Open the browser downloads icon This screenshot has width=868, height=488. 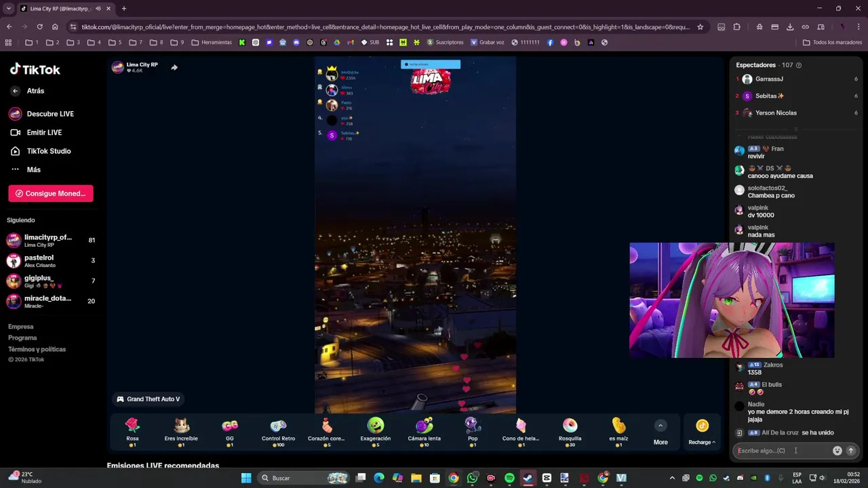[x=790, y=27]
